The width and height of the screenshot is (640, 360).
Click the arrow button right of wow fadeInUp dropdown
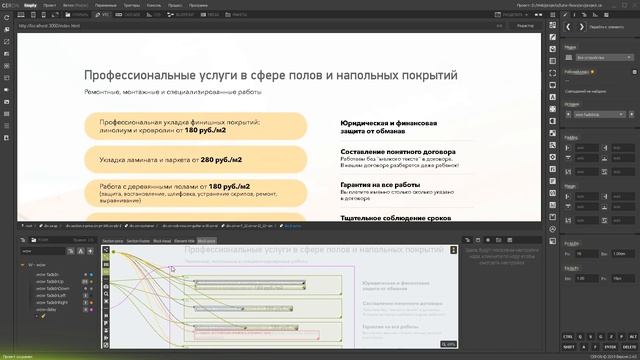tap(631, 115)
